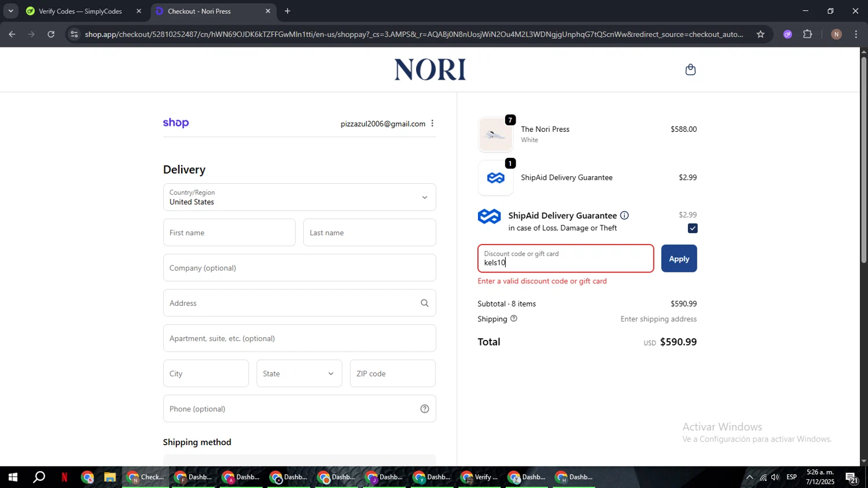This screenshot has height=488, width=868.
Task: Click the Phone (optional) field
Action: point(299,409)
